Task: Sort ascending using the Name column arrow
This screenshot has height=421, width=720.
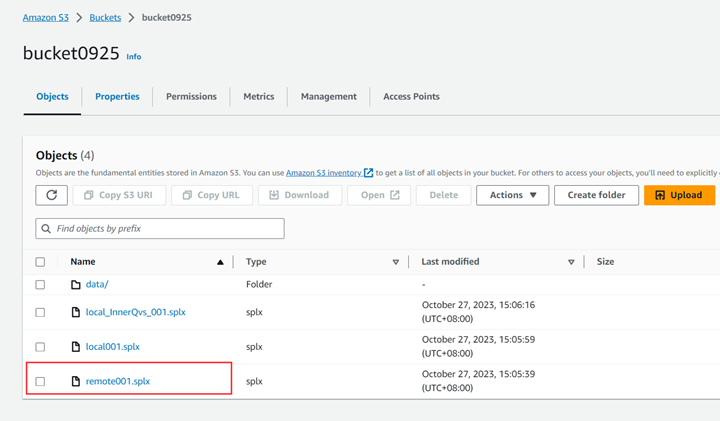Action: [x=220, y=262]
